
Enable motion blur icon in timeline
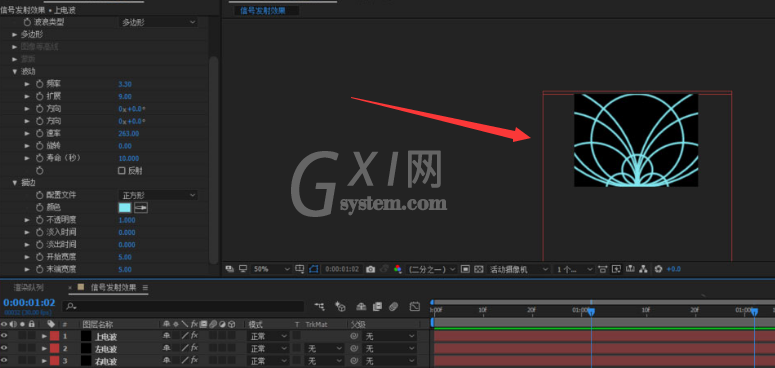click(x=393, y=307)
